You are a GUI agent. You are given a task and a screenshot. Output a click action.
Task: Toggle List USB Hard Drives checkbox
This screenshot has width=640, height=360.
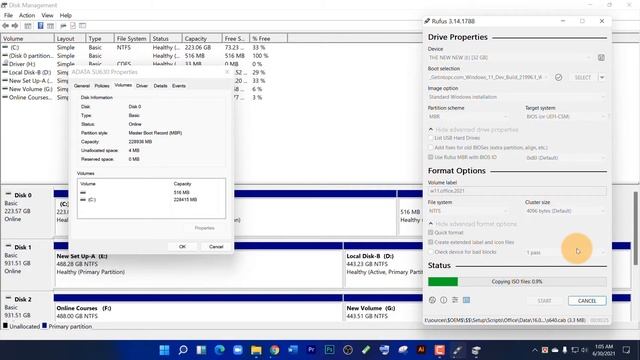pos(431,138)
